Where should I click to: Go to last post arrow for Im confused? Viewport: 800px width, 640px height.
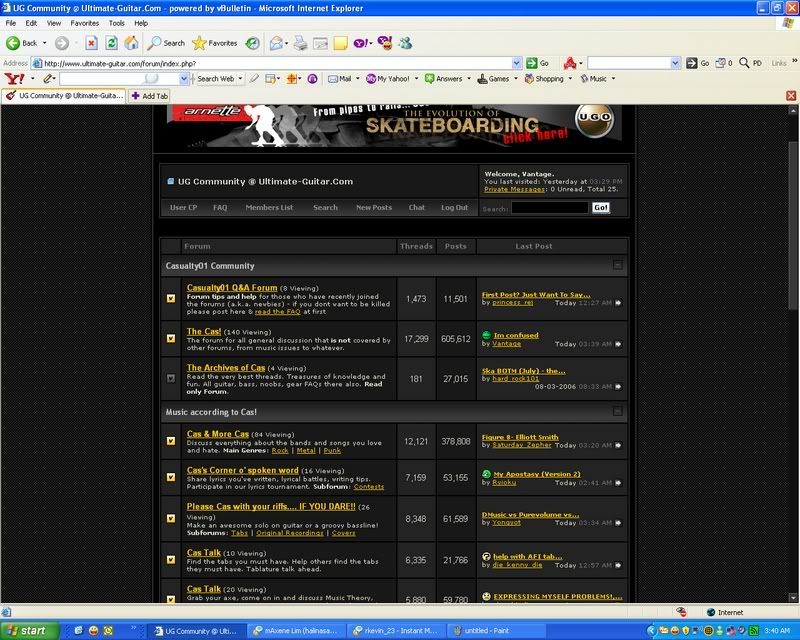618,344
